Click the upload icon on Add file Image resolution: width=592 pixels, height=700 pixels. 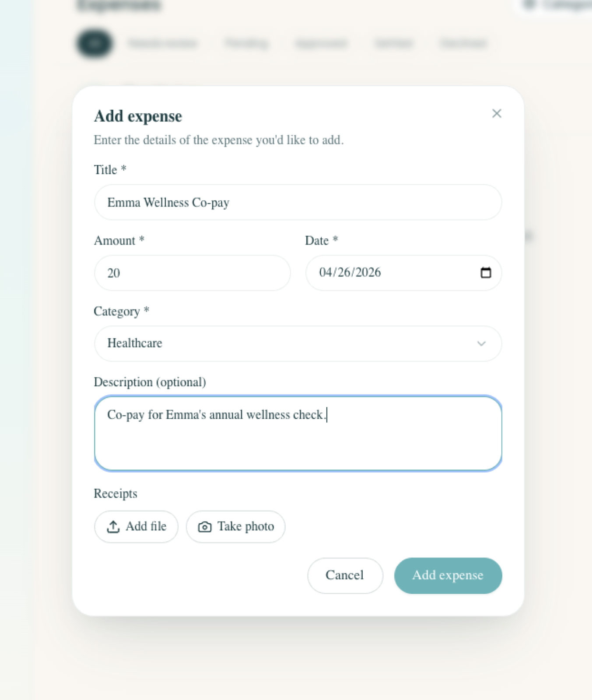[x=113, y=527]
